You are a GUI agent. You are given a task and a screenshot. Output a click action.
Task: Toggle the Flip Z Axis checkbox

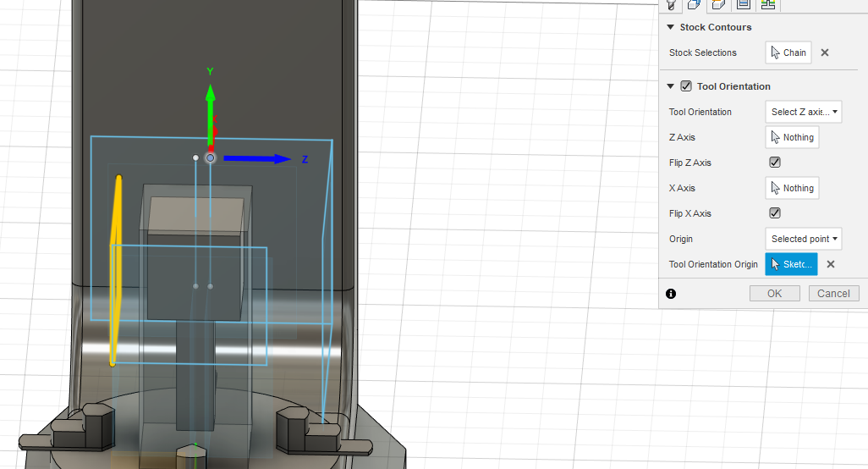(775, 163)
